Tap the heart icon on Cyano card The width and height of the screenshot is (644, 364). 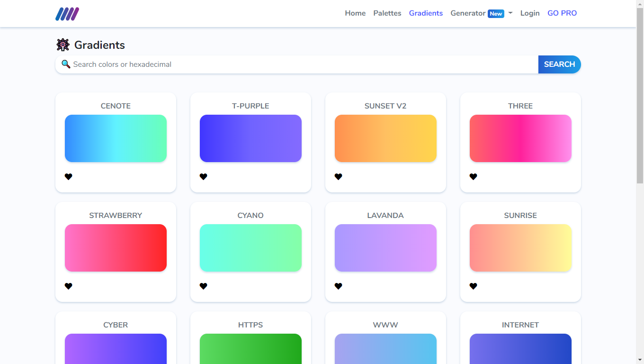(204, 286)
